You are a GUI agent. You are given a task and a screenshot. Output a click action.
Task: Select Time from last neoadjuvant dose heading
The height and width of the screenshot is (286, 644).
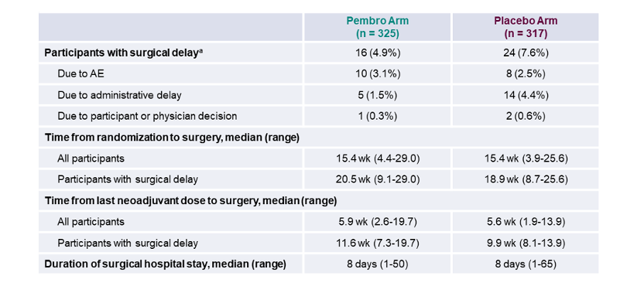tap(190, 201)
